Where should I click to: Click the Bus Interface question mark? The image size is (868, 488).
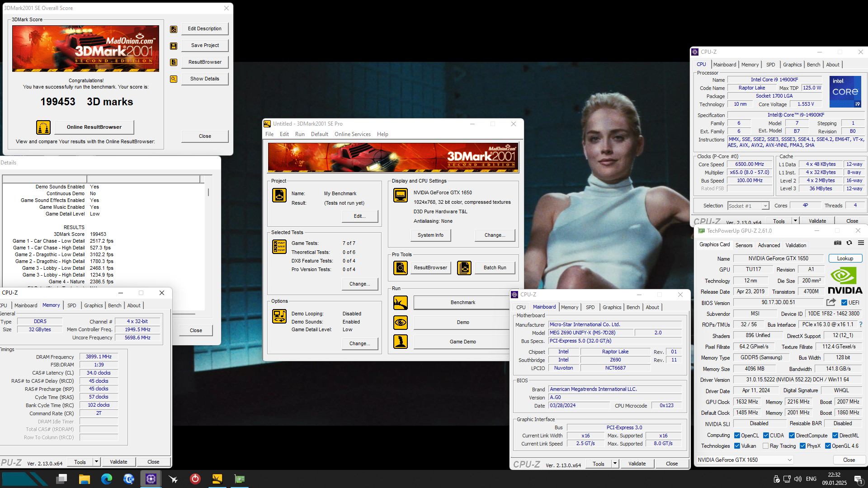pyautogui.click(x=861, y=324)
